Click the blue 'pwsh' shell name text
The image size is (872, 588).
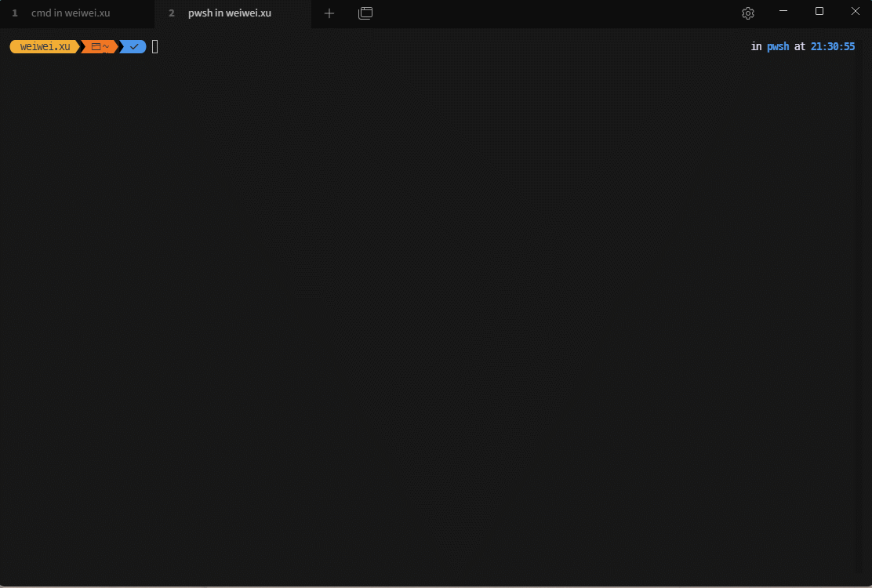point(778,47)
